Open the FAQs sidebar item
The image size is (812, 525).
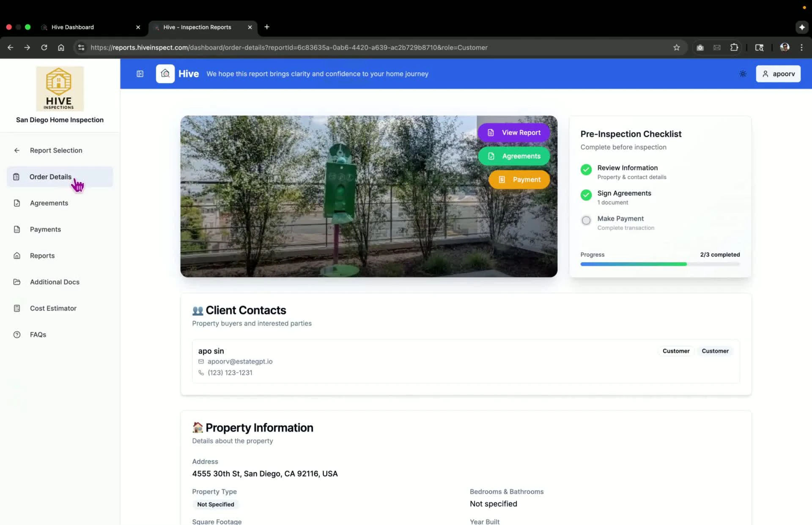[x=60, y=335]
